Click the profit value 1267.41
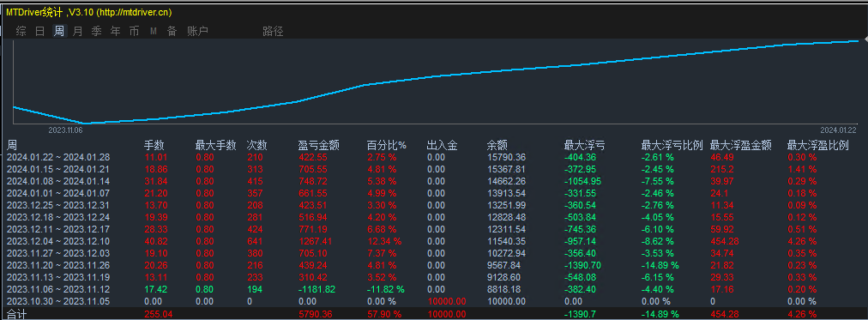 click(x=315, y=241)
